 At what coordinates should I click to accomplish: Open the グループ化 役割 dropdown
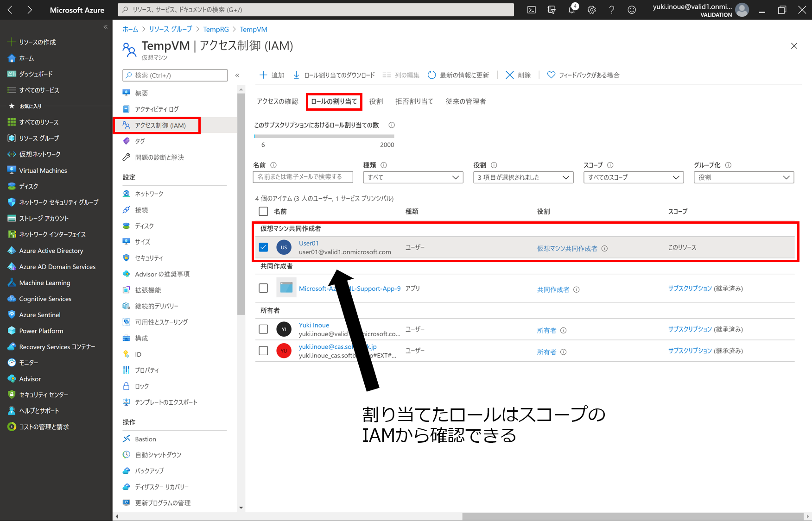pos(744,177)
